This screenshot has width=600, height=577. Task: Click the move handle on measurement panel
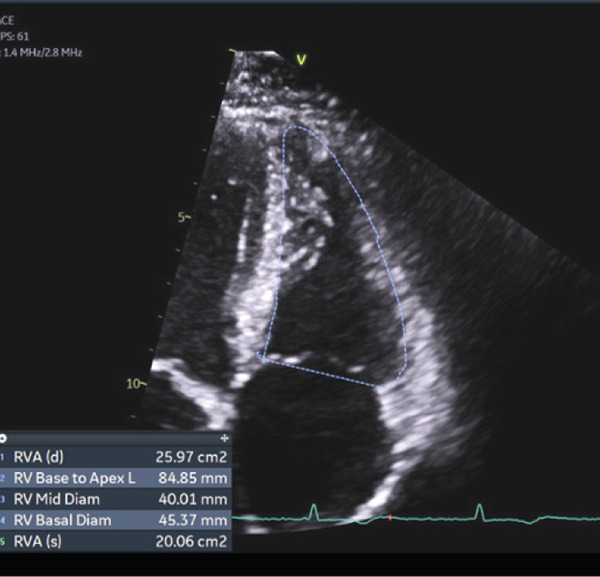(225, 438)
